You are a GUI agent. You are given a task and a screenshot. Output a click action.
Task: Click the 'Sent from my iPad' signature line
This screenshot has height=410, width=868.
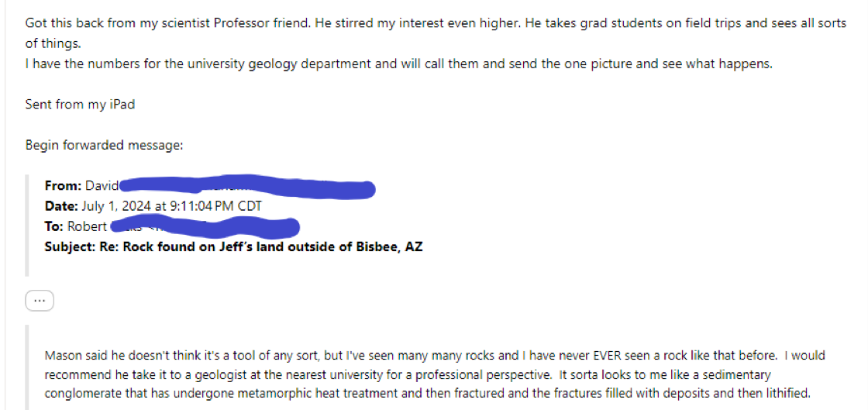click(81, 104)
